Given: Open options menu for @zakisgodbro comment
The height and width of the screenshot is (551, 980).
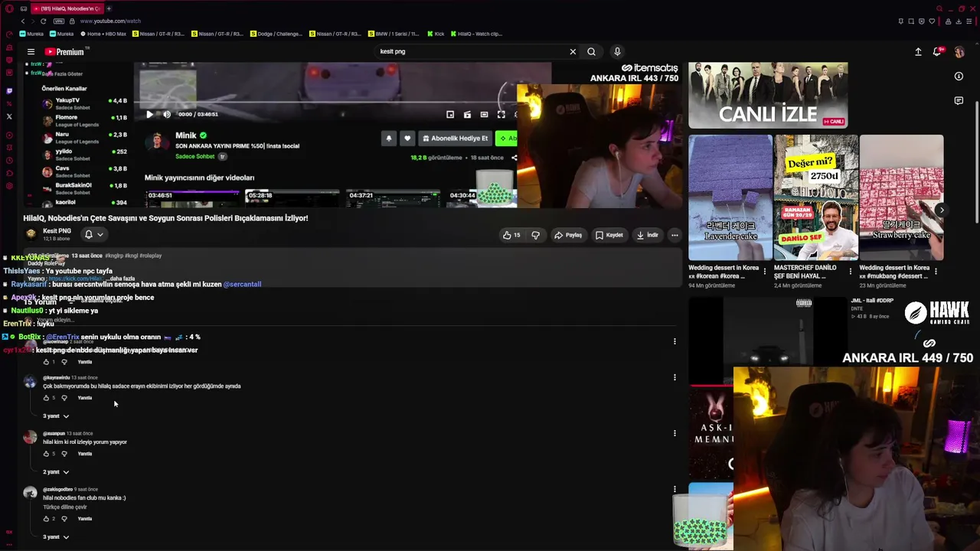Looking at the screenshot, I should point(675,489).
